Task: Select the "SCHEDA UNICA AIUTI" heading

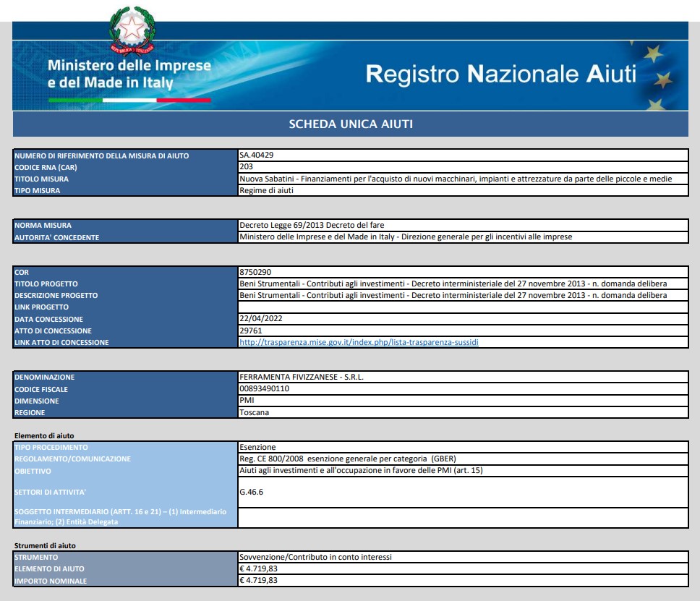Action: pyautogui.click(x=351, y=124)
